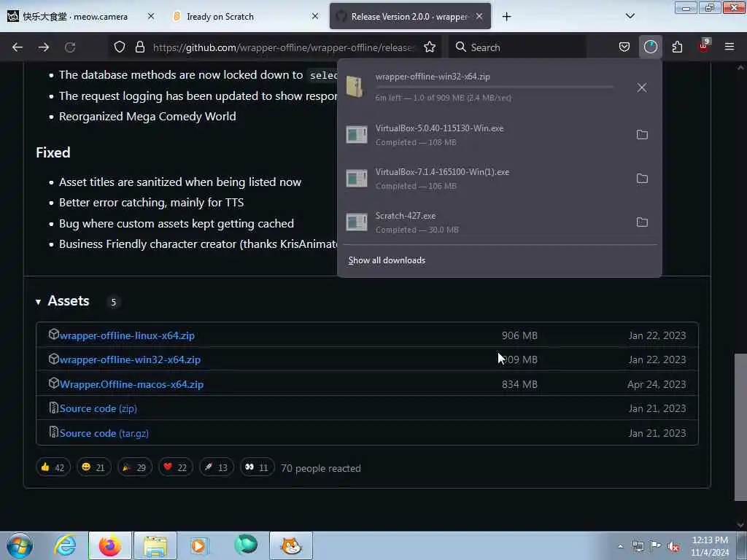Click the scrollbar up arrow
This screenshot has height=560, width=747.
coord(740,68)
